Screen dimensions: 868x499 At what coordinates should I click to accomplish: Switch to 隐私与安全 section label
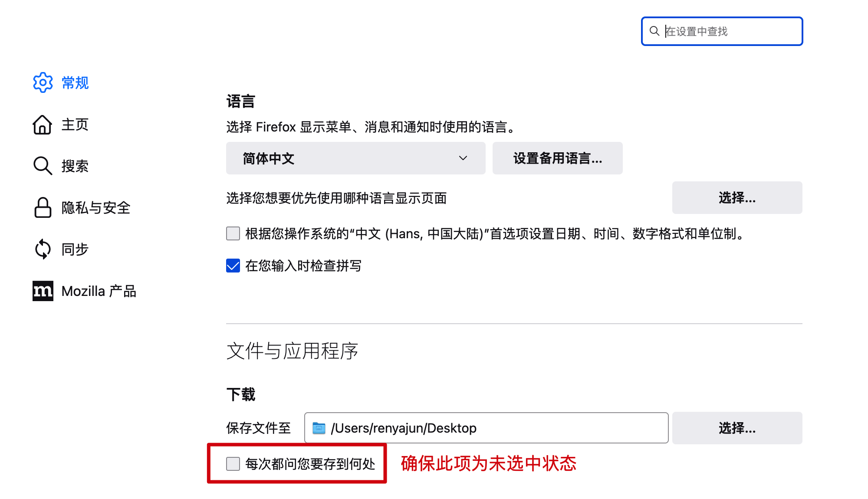(96, 208)
